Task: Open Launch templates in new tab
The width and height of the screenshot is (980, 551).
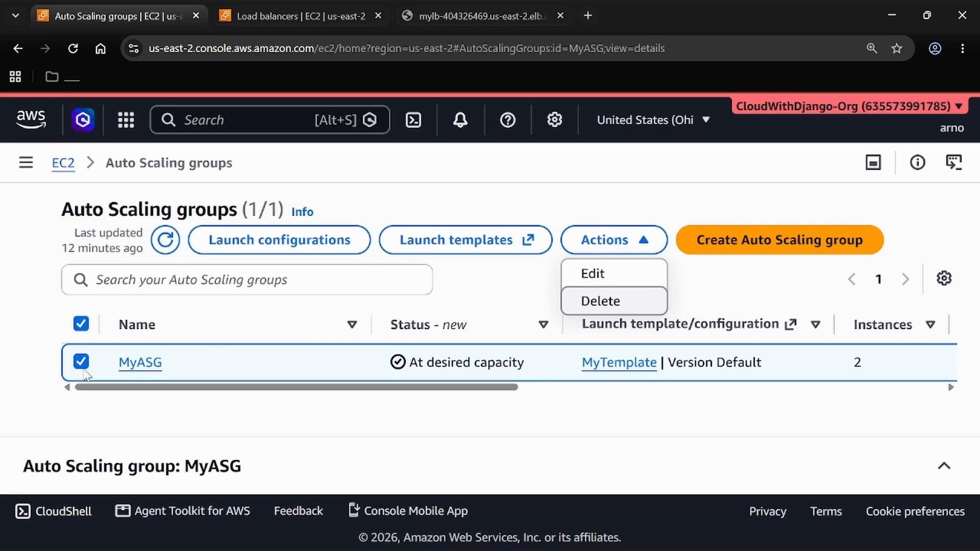Action: 465,240
